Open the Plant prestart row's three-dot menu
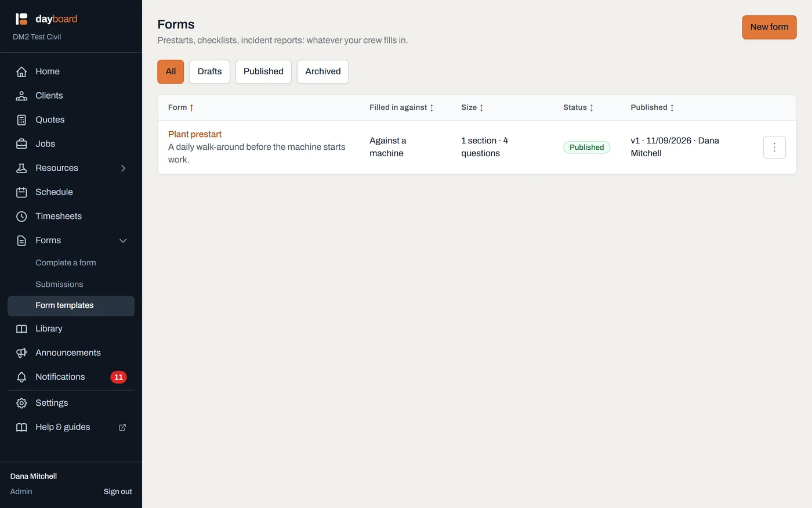This screenshot has height=508, width=812. (774, 147)
